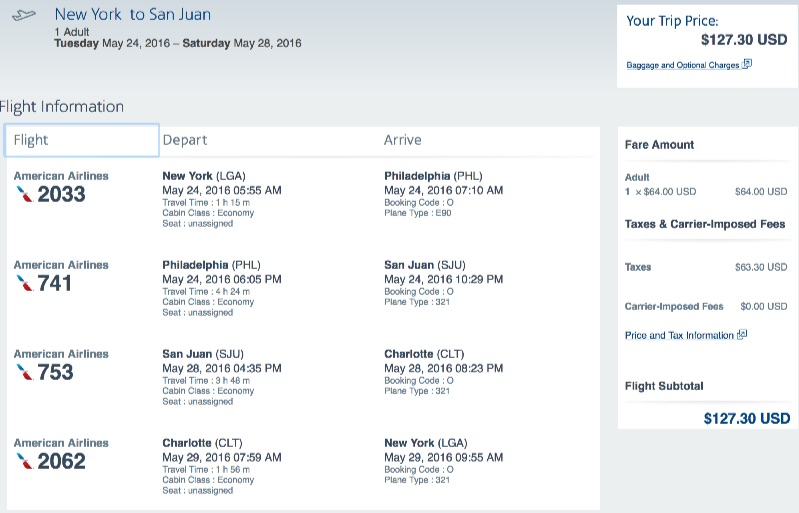Image resolution: width=799 pixels, height=513 pixels.
Task: Click "Travel Time : 3 h 48 m"
Action: point(206,381)
